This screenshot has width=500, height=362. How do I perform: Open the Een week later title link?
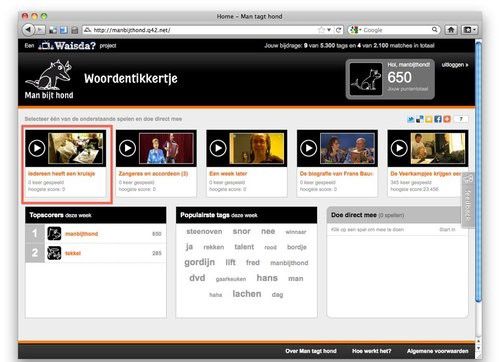228,174
